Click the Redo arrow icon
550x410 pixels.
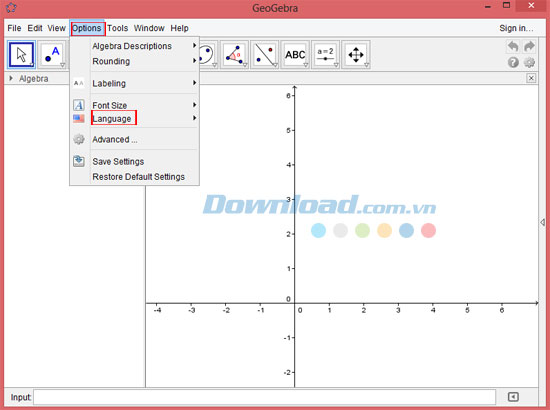(x=529, y=46)
